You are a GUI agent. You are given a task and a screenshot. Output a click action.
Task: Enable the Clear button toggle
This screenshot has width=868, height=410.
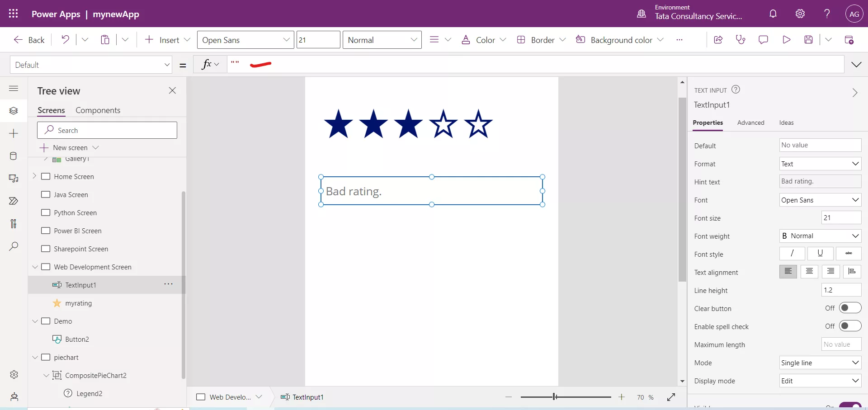tap(849, 308)
